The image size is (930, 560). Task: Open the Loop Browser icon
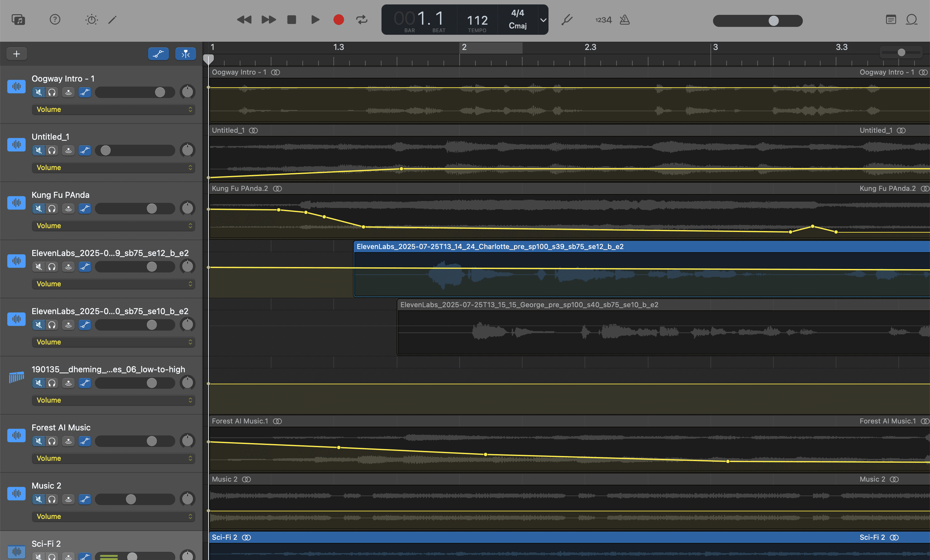912,20
